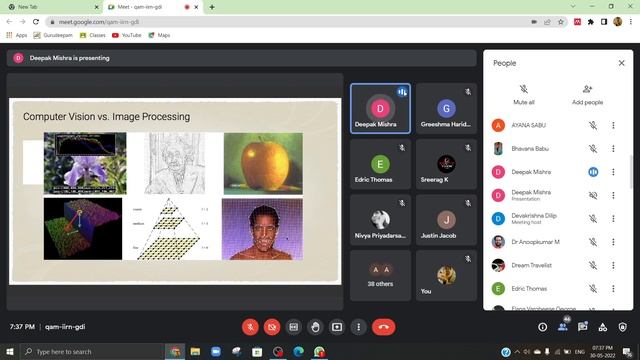Open the Extensions puzzle icon

coord(591,22)
